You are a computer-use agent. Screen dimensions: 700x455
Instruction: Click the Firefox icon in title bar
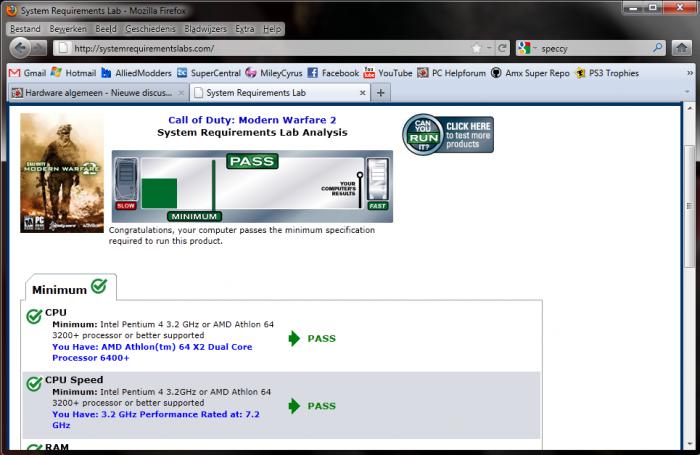pos(12,10)
